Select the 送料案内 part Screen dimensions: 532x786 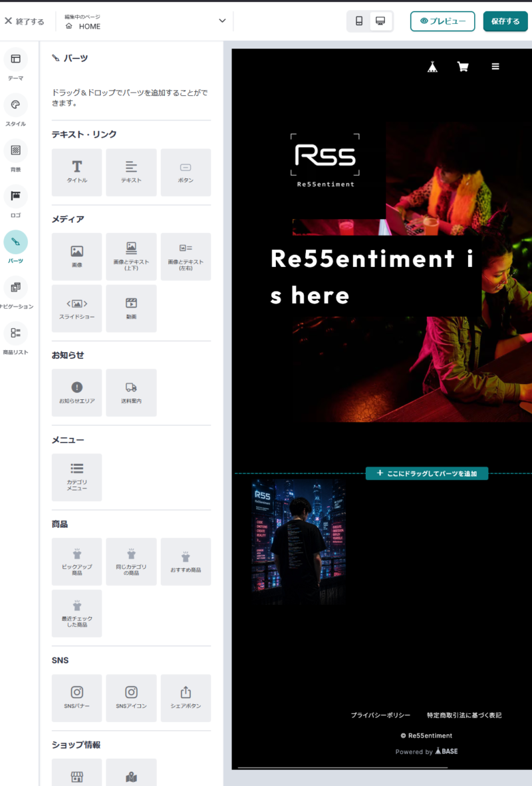coord(131,393)
